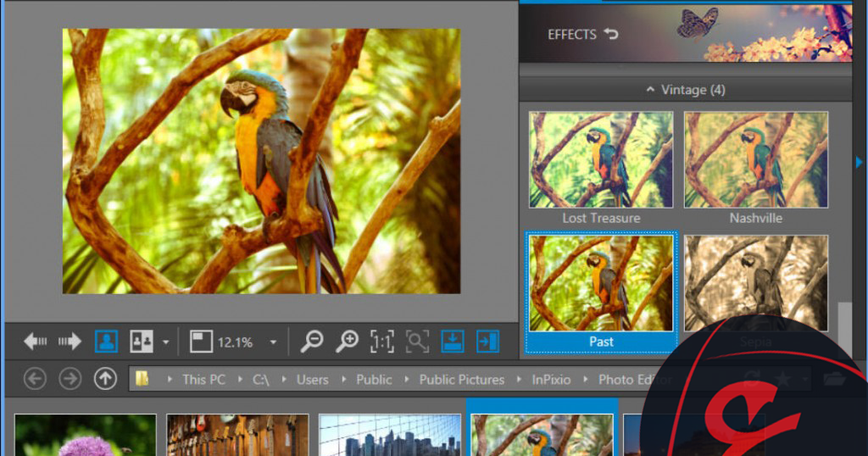Click the save photo download icon

[x=453, y=342]
